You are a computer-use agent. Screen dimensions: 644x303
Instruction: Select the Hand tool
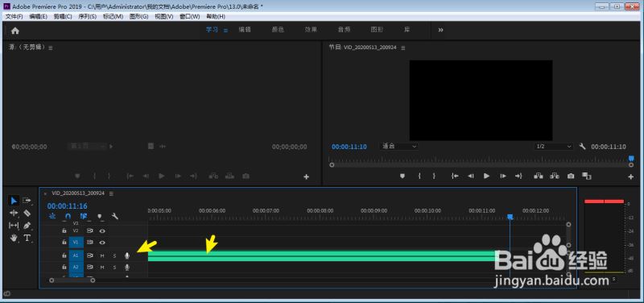pyautogui.click(x=14, y=238)
